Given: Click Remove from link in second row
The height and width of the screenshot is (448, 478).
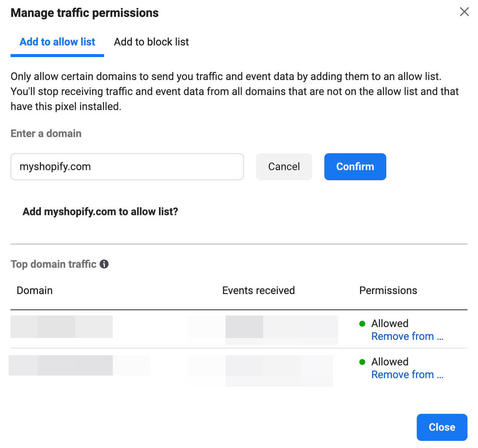Looking at the screenshot, I should (407, 375).
